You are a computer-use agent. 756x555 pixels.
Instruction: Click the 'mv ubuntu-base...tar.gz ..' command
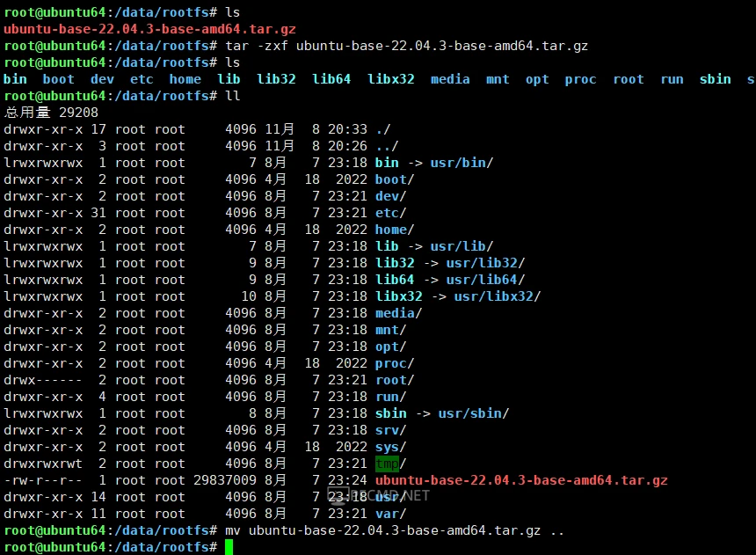(395, 531)
